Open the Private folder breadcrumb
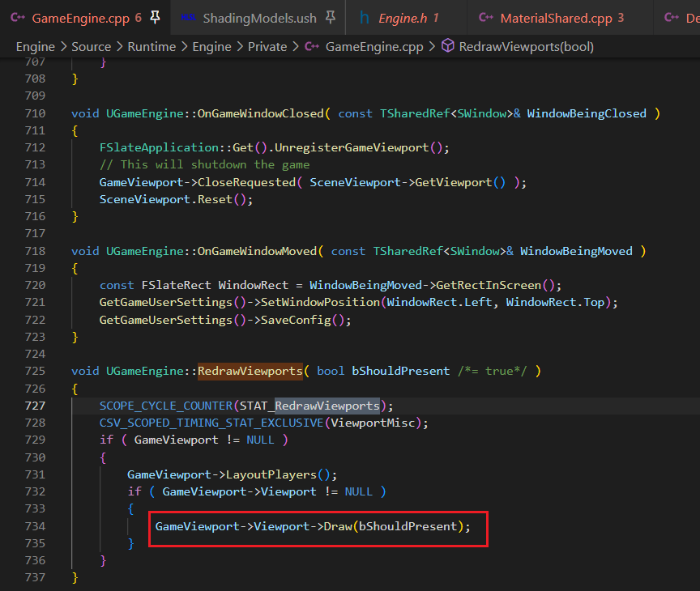Image resolution: width=700 pixels, height=591 pixels. tap(267, 47)
